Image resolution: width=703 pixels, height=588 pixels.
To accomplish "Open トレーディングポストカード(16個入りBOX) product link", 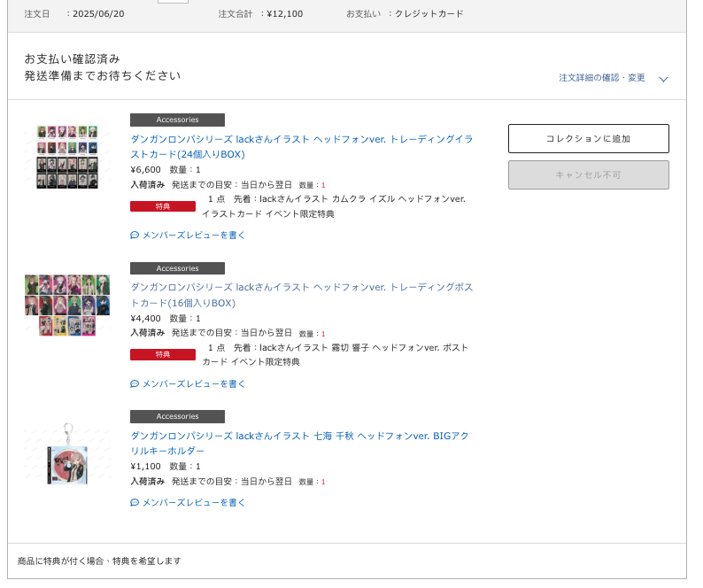I will [x=301, y=295].
